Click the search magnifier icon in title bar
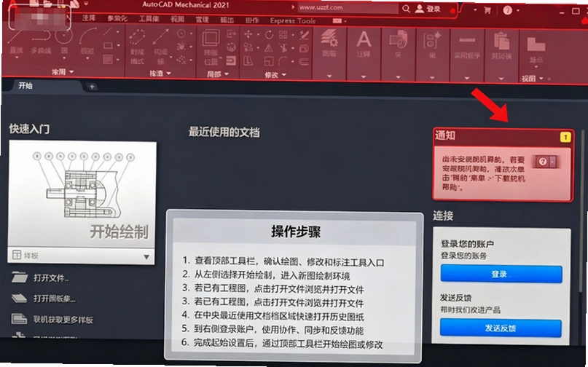 click(x=406, y=9)
